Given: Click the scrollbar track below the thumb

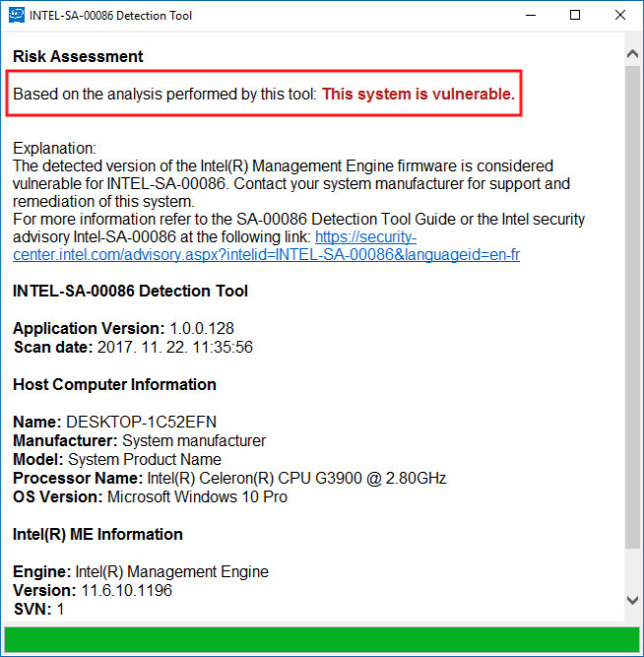Looking at the screenshot, I should click(632, 569).
